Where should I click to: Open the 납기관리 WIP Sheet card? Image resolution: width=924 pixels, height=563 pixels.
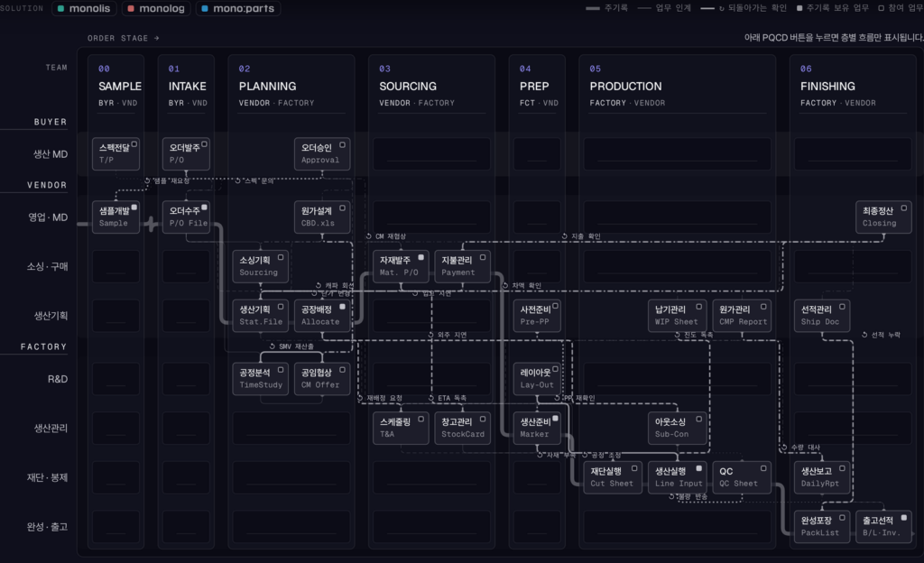tap(677, 316)
